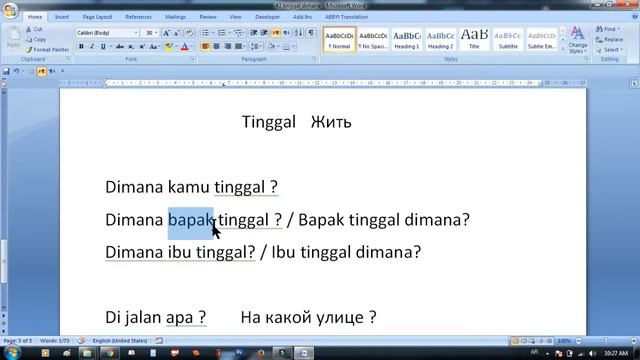
Task: Toggle Bold formatting
Action: 81,47
